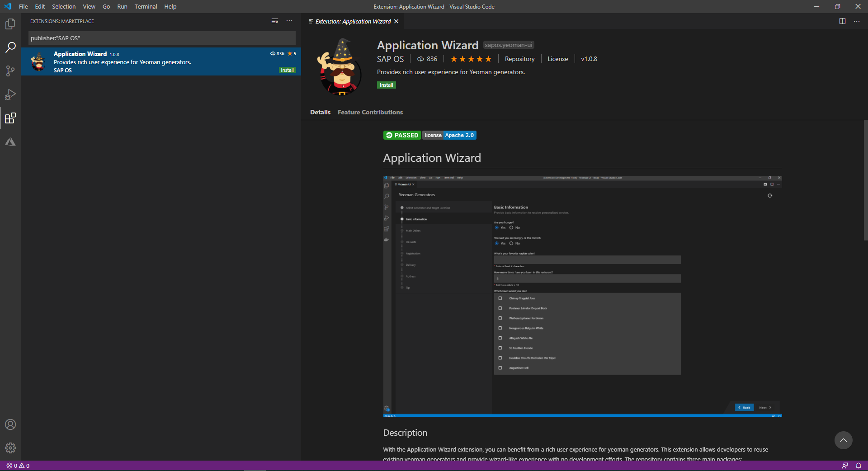The width and height of the screenshot is (868, 471).
Task: Close the Extension: Application Wizard tab
Action: [x=396, y=21]
